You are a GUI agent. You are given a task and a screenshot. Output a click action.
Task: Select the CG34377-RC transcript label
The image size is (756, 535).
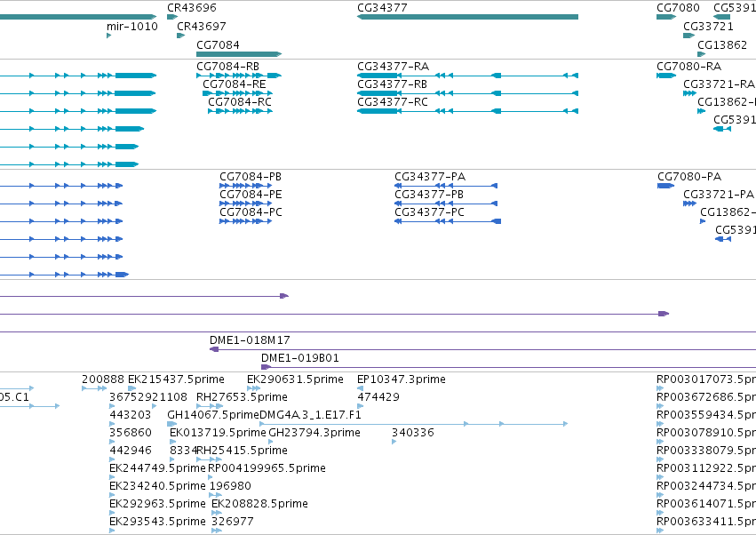(x=393, y=102)
